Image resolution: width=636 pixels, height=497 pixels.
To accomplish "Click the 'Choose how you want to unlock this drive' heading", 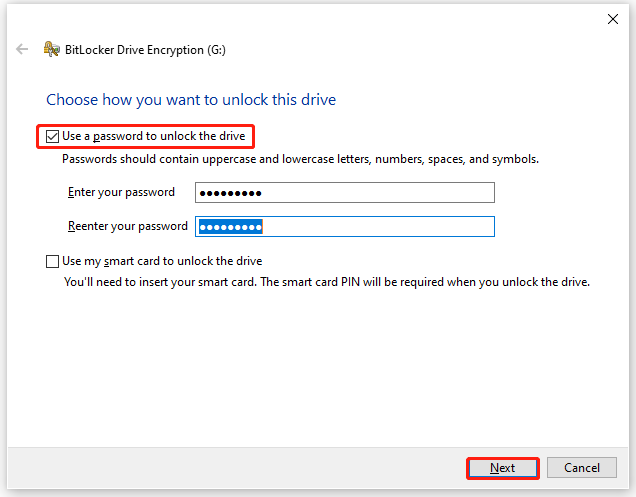I will 191,100.
